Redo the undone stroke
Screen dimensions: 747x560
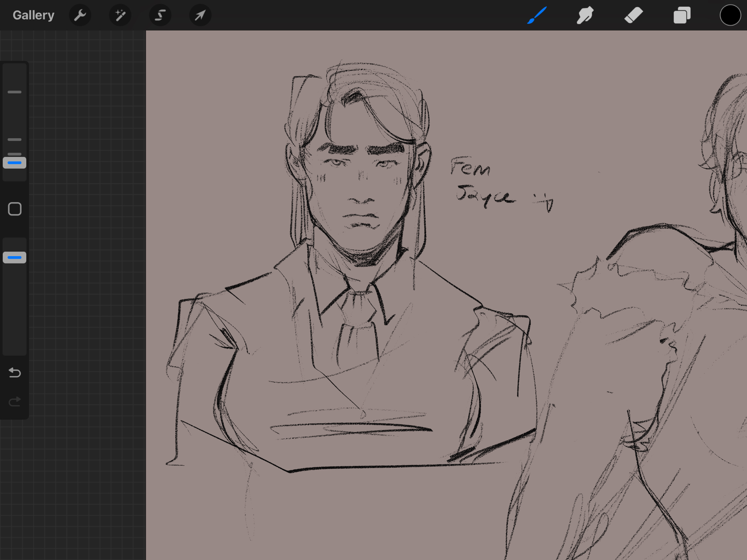pos(15,402)
